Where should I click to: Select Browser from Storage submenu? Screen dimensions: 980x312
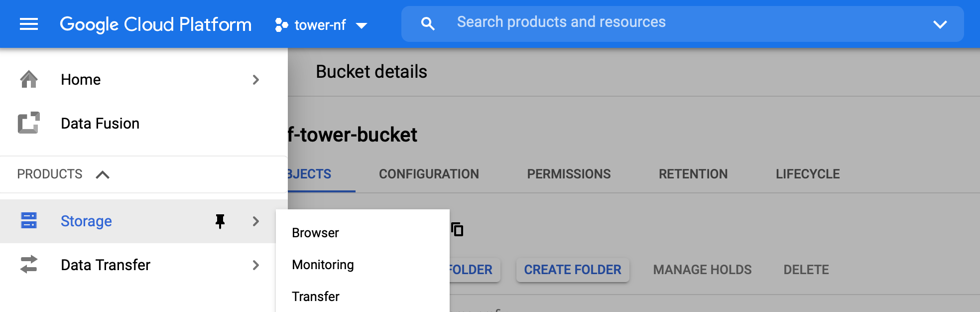pos(315,233)
